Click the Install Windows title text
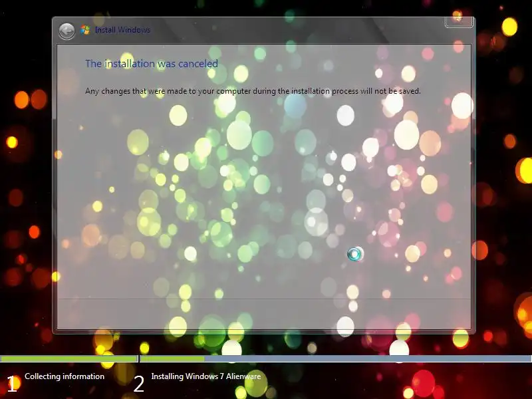Screen dimensions: 532x399 122,30
